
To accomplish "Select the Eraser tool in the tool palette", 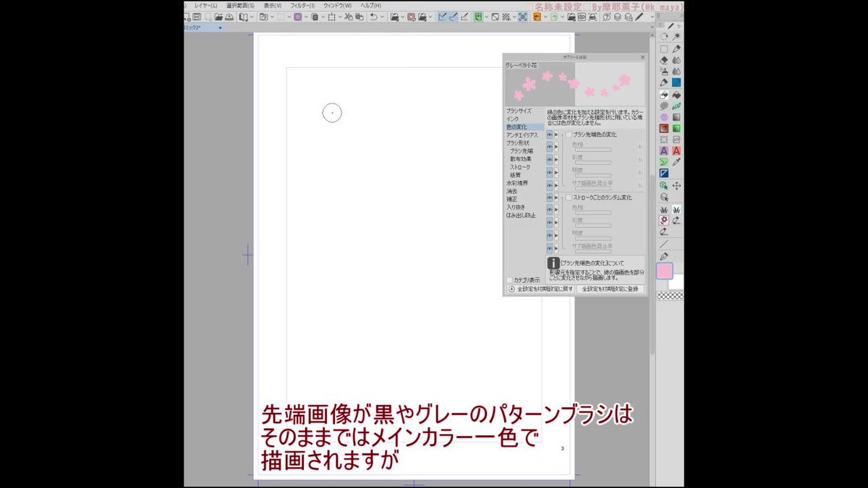I will click(664, 61).
